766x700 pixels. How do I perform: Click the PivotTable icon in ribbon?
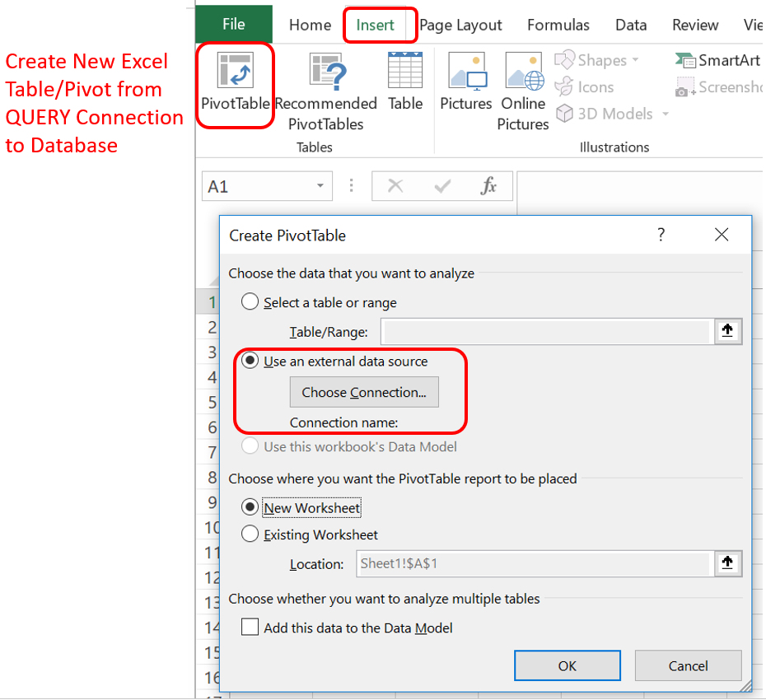235,72
